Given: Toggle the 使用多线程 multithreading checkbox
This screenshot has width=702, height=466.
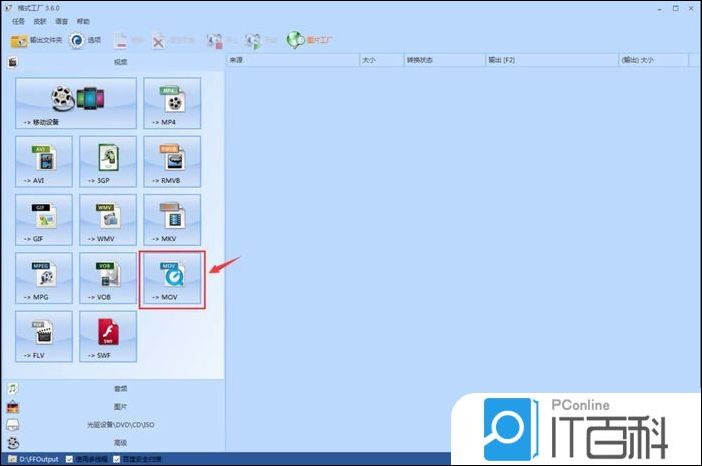Looking at the screenshot, I should 69,459.
